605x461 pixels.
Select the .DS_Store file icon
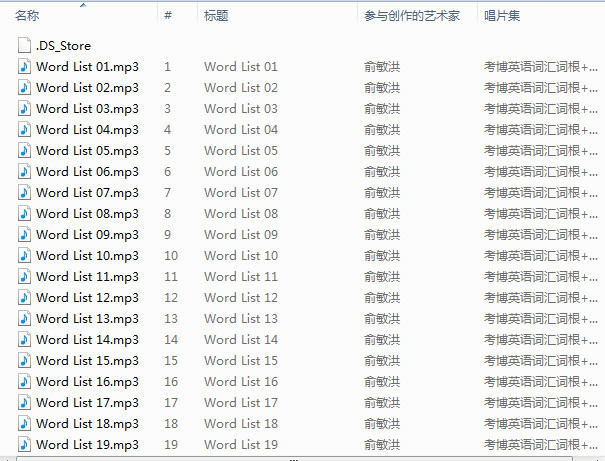[24, 46]
